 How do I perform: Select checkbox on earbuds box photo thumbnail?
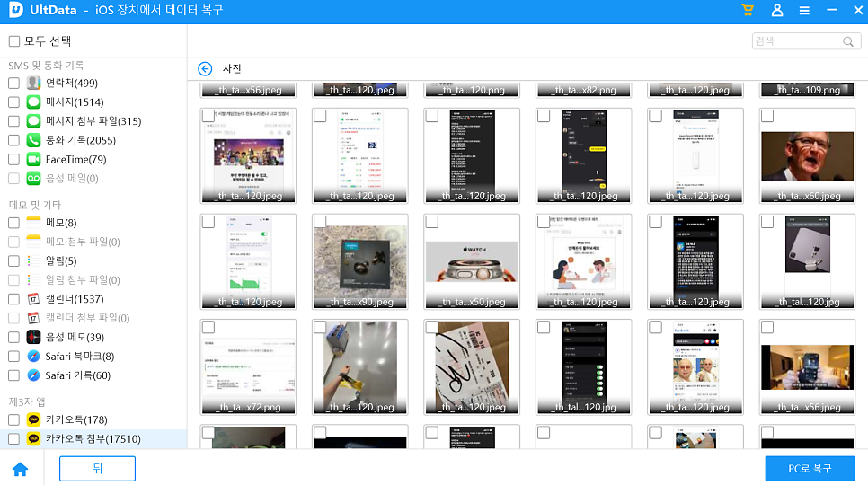click(x=320, y=222)
